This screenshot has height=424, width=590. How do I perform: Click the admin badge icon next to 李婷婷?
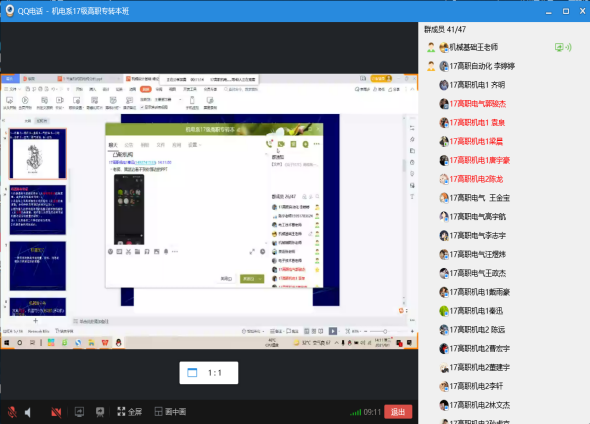[x=431, y=66]
